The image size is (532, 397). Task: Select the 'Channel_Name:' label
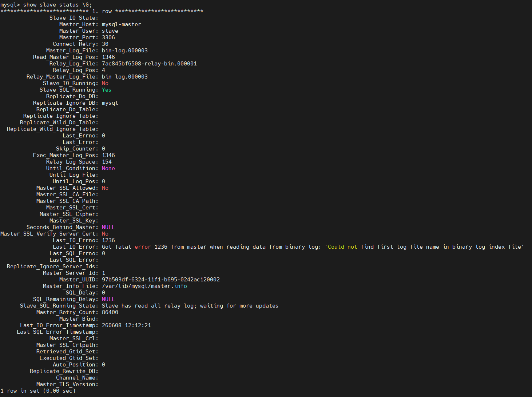click(x=77, y=378)
